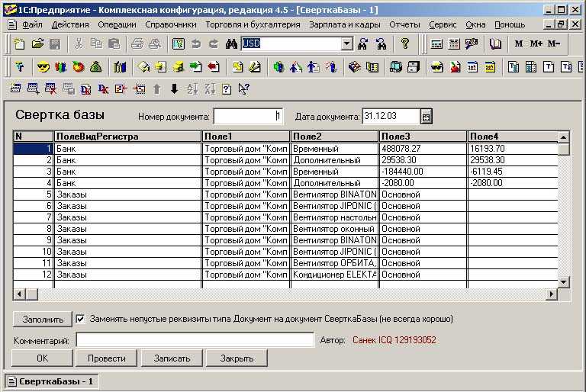Open the Операции menu

(x=117, y=24)
